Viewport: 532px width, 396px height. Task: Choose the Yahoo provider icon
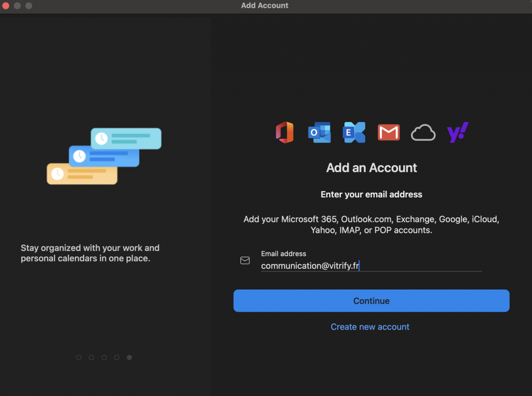pos(458,133)
